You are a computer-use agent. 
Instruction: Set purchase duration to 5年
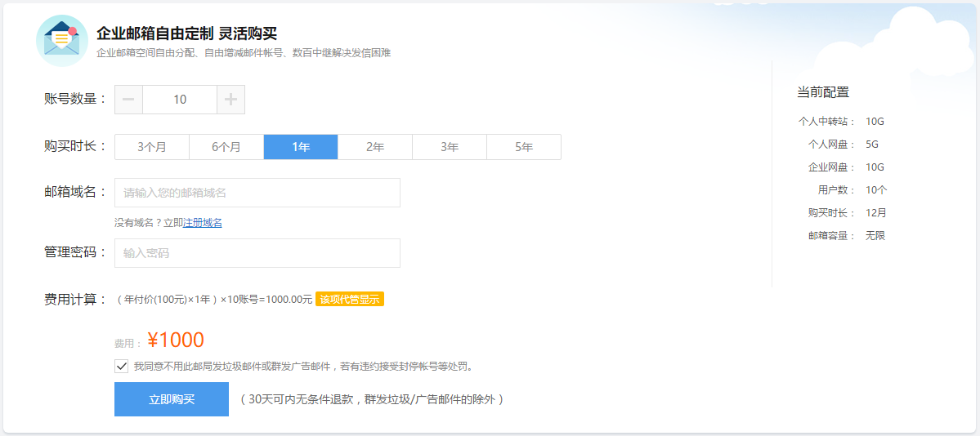click(x=524, y=147)
